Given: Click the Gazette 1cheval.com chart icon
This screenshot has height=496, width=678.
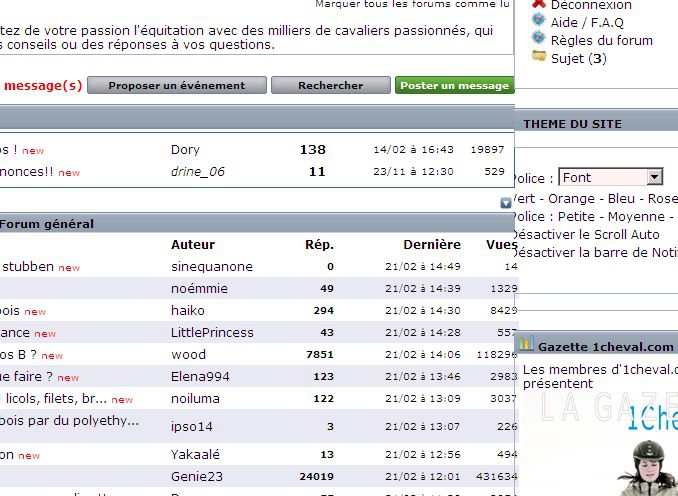Looking at the screenshot, I should tap(526, 345).
